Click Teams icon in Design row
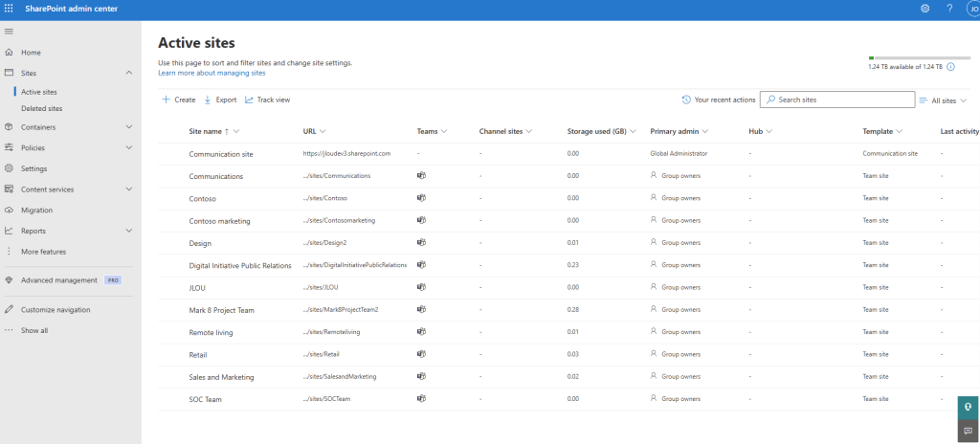980x444 pixels. click(421, 243)
